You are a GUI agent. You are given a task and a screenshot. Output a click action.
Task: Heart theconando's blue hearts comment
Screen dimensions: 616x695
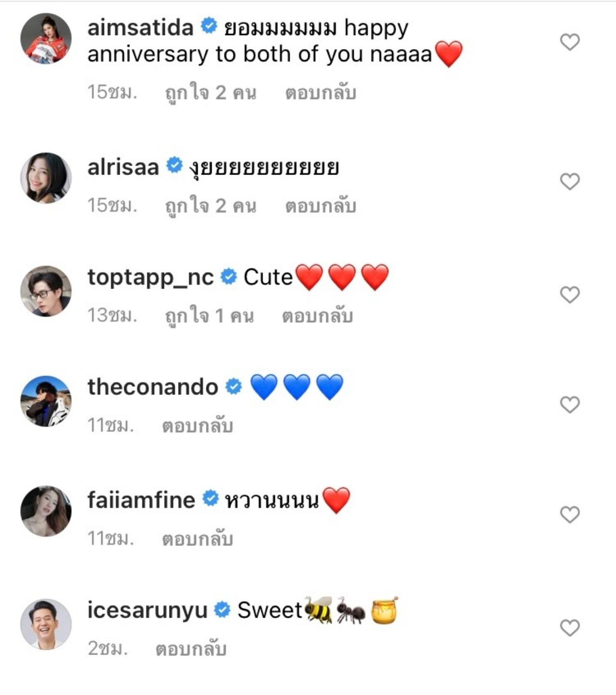(570, 405)
